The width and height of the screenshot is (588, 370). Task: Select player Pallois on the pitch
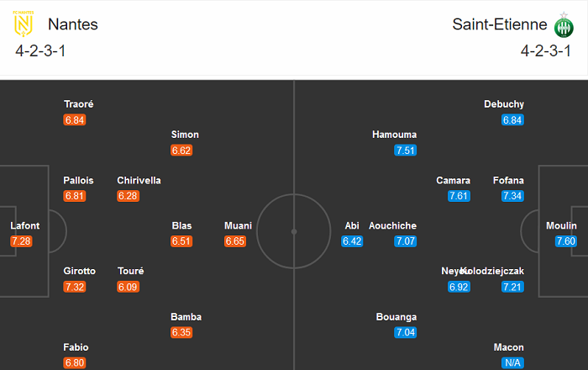click(x=78, y=180)
